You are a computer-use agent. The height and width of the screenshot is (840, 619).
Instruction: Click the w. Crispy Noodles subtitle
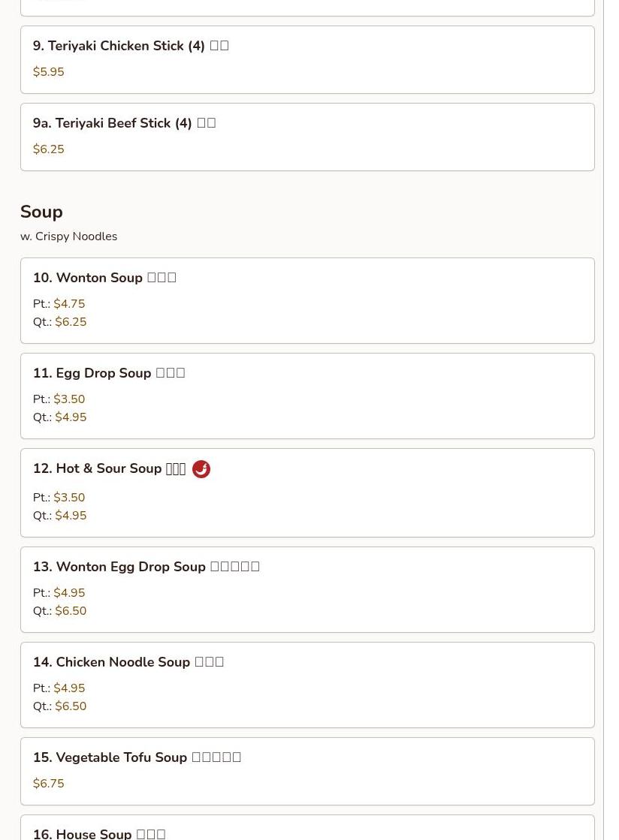[x=68, y=236]
